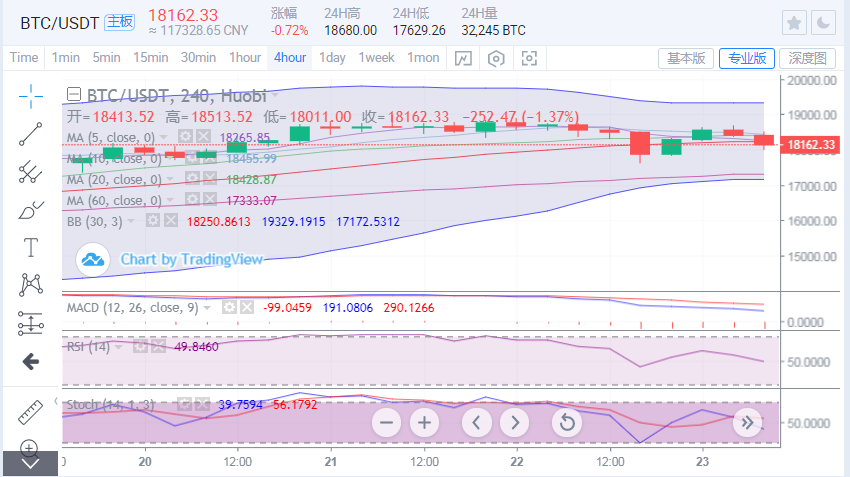Collapse the BTC/USDT legend box

74,95
